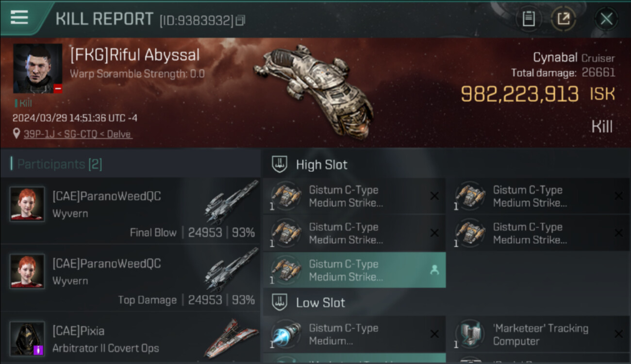Click the Low Slot section icon
Viewport: 631px width, 364px height.
[279, 302]
